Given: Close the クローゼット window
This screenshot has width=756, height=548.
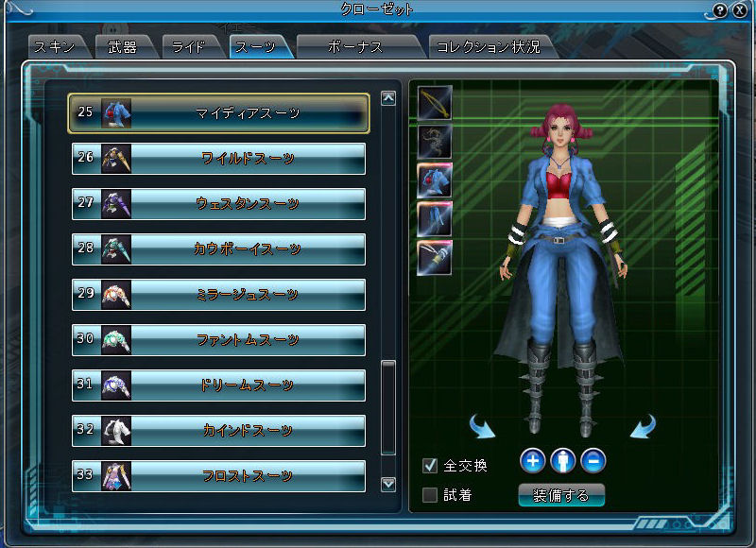Looking at the screenshot, I should (740, 10).
